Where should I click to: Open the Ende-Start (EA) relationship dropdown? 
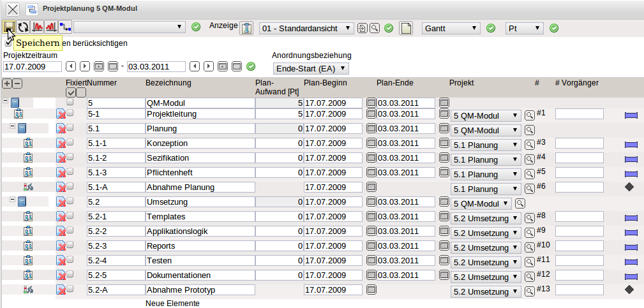point(311,68)
